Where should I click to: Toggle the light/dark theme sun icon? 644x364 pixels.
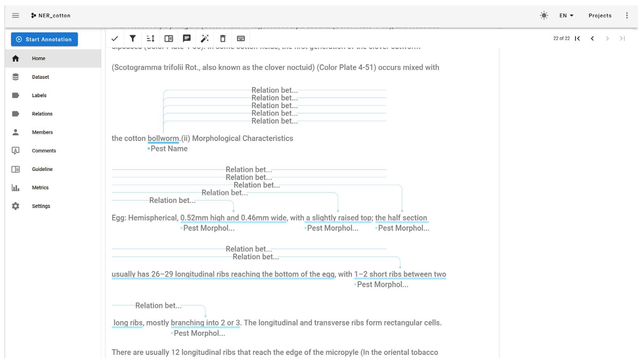coord(544,16)
